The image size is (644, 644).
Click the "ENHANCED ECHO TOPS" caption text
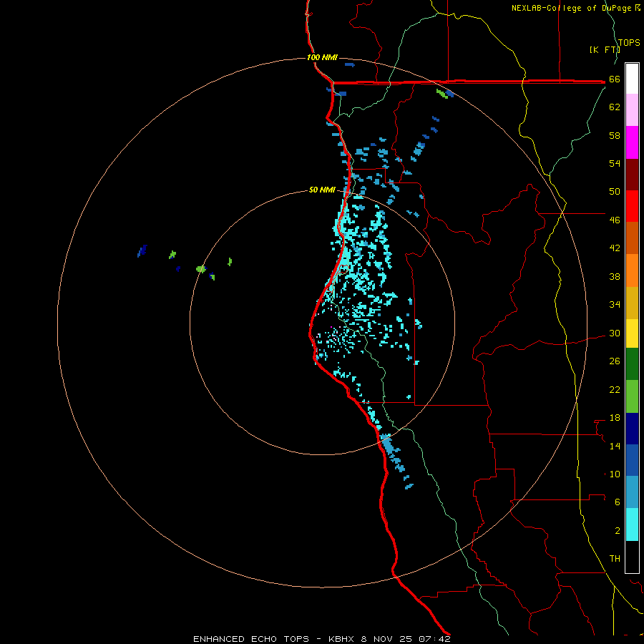[x=251, y=639]
